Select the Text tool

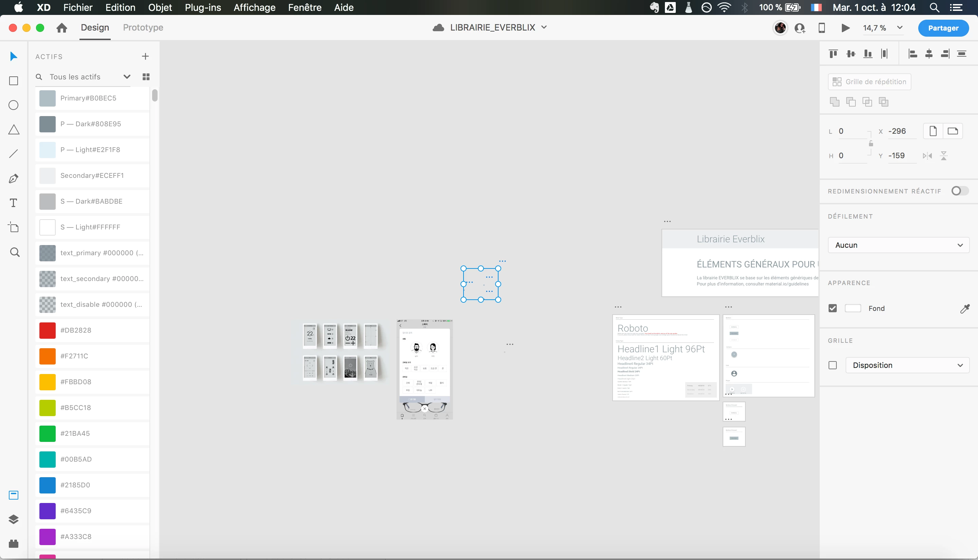pos(14,203)
